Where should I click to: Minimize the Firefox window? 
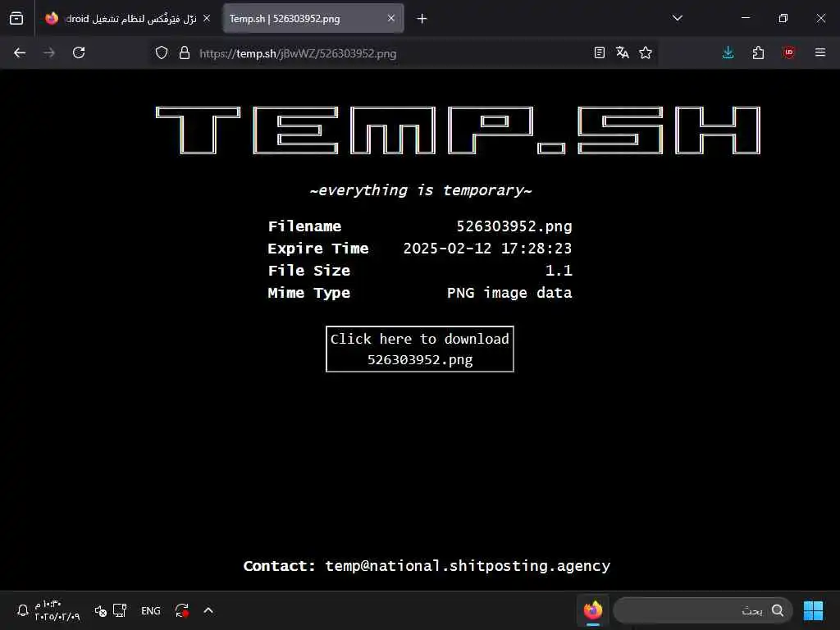746,18
